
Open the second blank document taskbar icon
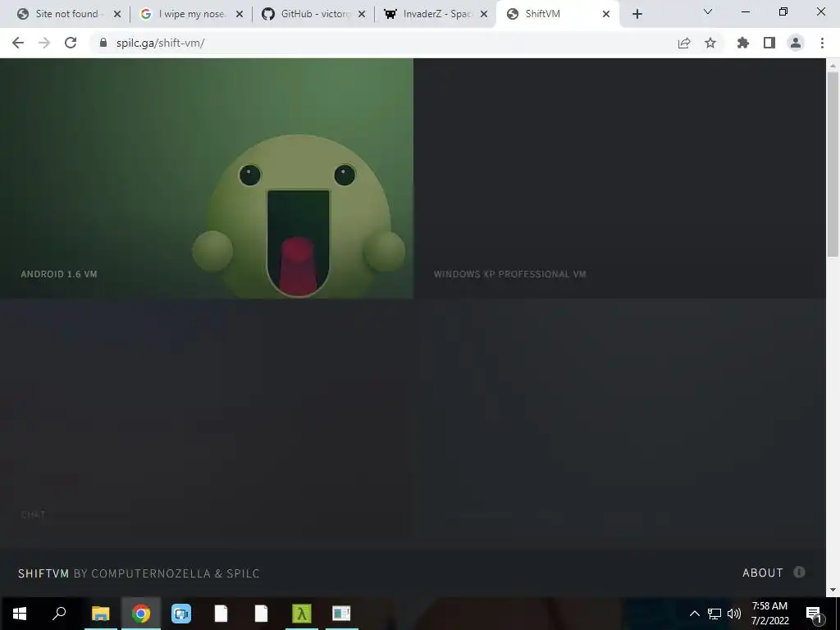261,614
